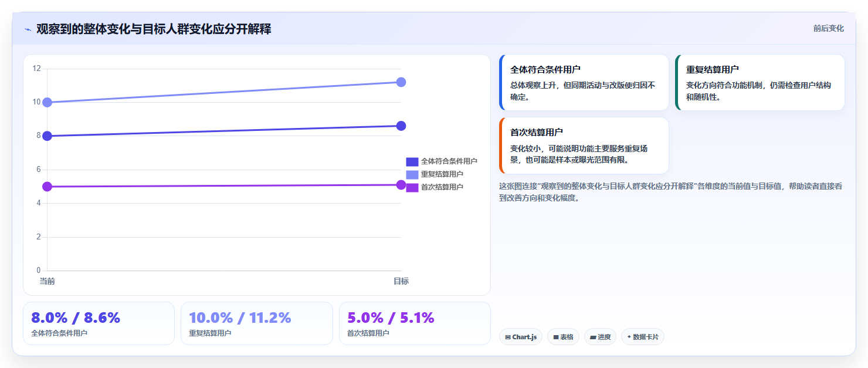Click the caption paragraph starting with 这张图连接
The width and height of the screenshot is (868, 368).
tap(671, 192)
